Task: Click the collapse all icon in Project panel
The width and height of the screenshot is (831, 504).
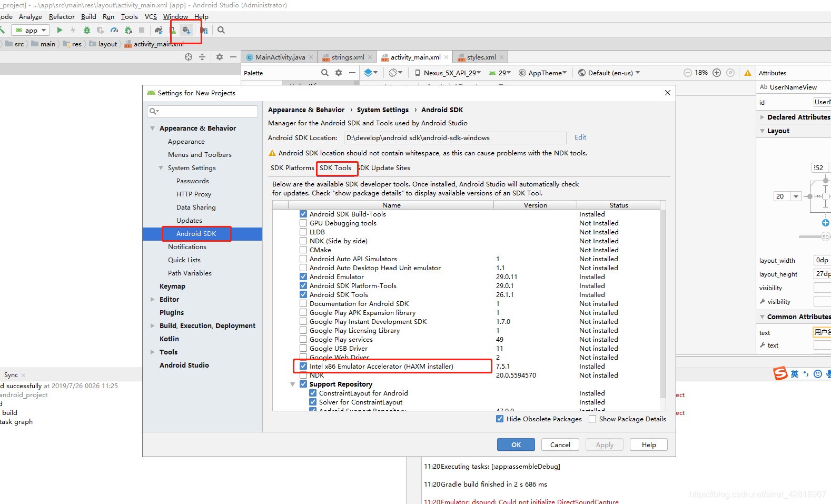Action: tap(202, 57)
